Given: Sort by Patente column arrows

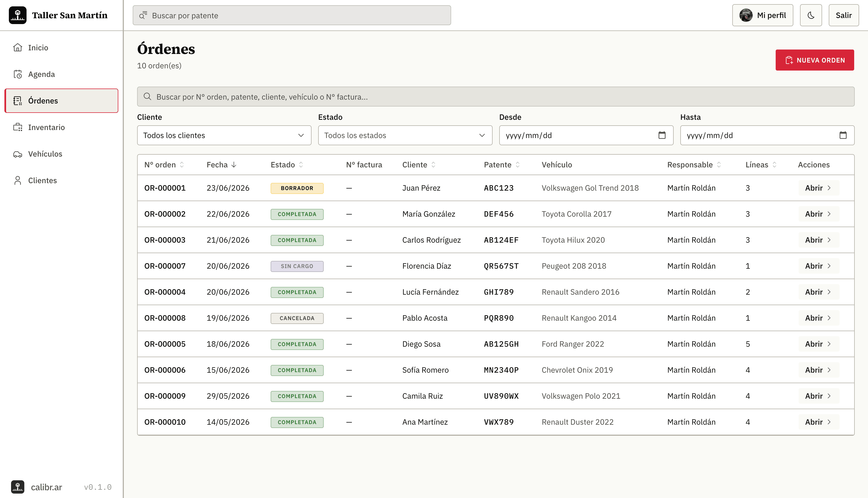Looking at the screenshot, I should click(518, 165).
